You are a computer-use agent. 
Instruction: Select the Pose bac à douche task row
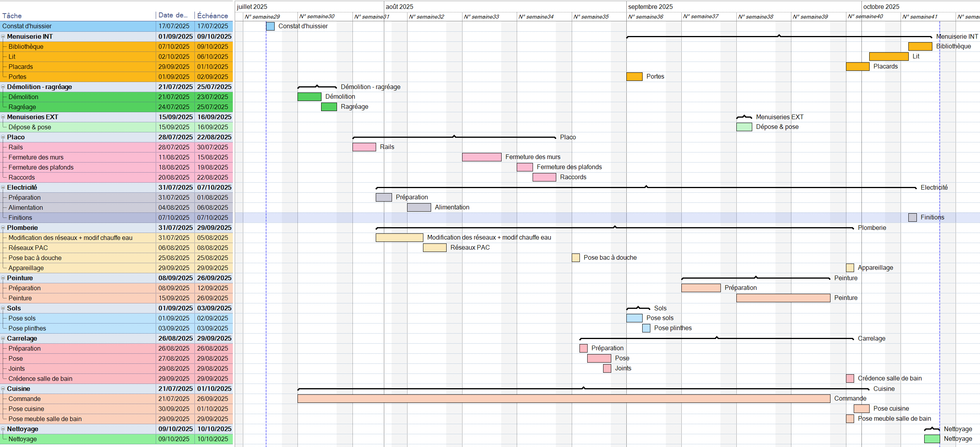77,258
